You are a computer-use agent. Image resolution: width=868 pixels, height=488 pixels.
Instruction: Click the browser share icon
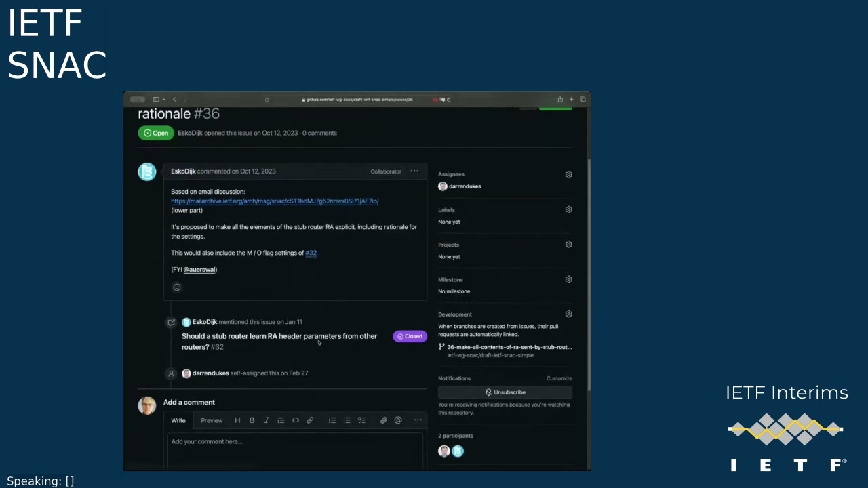pos(560,100)
